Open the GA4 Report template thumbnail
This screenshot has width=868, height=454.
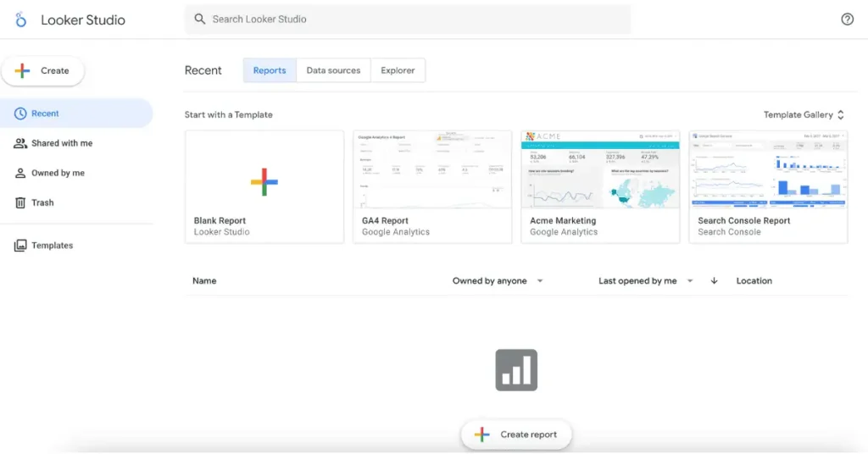tap(432, 169)
